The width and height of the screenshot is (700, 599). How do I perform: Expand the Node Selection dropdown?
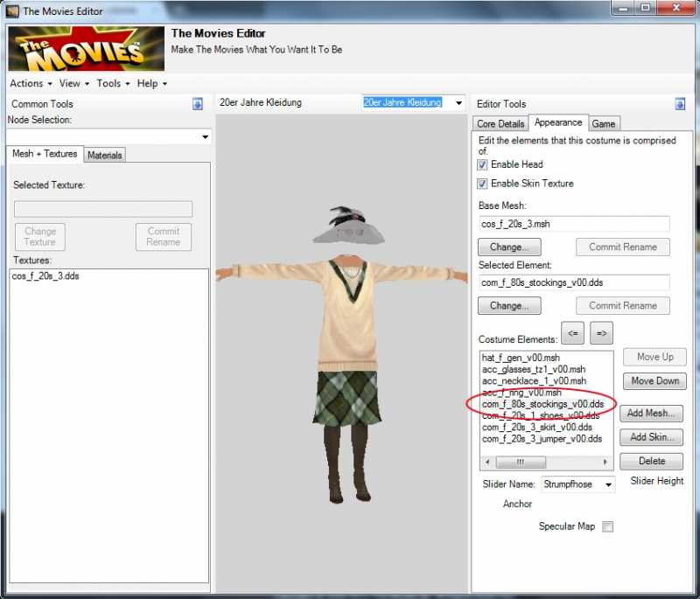(x=206, y=137)
